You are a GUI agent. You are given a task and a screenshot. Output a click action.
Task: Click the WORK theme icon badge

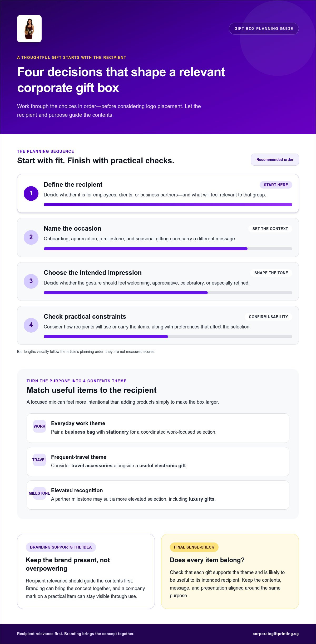coord(39,426)
